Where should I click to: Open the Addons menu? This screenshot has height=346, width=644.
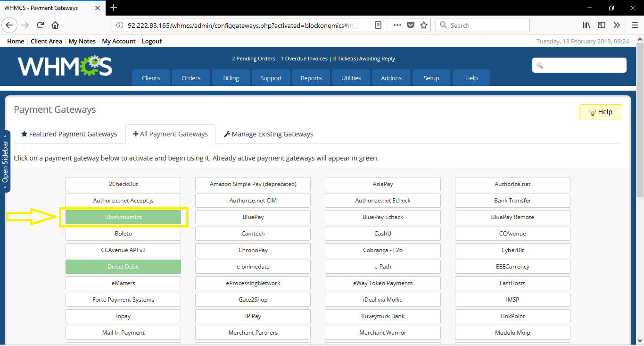(391, 78)
